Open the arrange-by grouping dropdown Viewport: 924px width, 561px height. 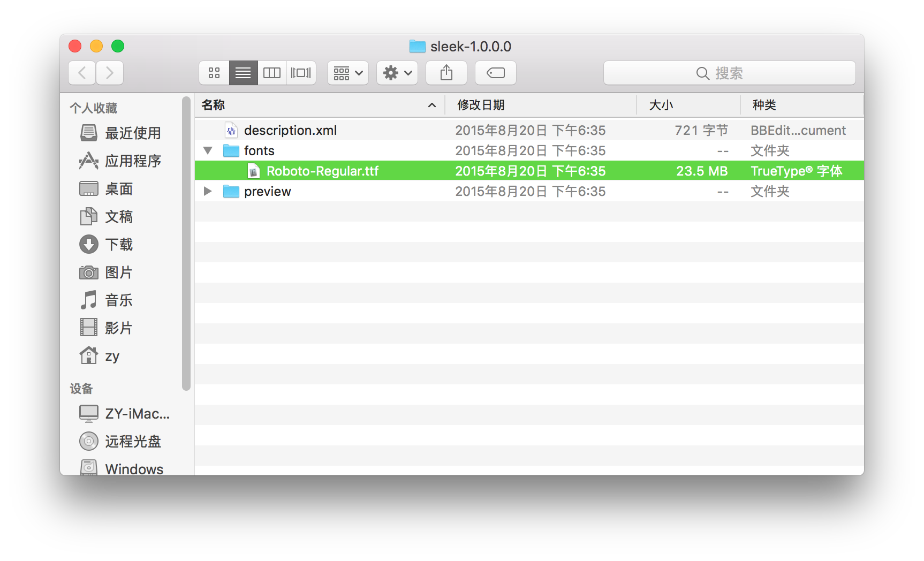(348, 73)
